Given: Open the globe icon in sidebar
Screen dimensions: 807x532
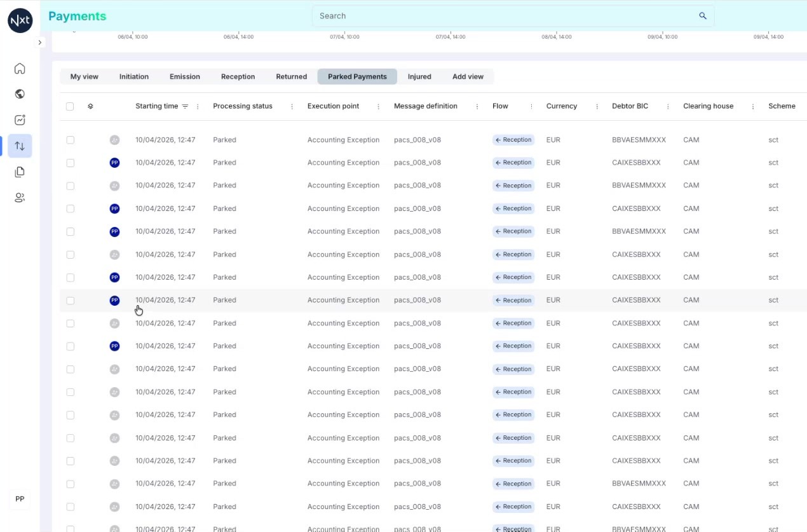Looking at the screenshot, I should pos(20,94).
